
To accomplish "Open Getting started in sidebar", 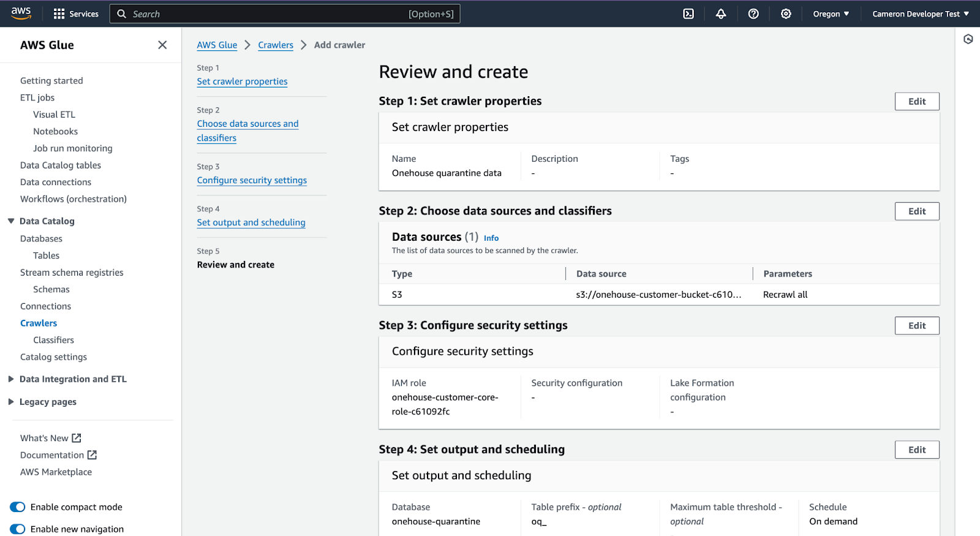I will click(x=51, y=81).
